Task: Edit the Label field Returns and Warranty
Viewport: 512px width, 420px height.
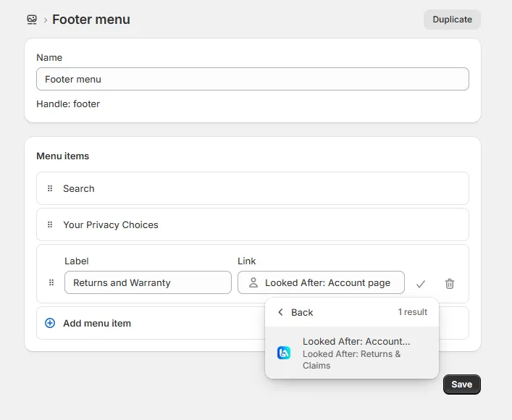Action: pyautogui.click(x=148, y=282)
